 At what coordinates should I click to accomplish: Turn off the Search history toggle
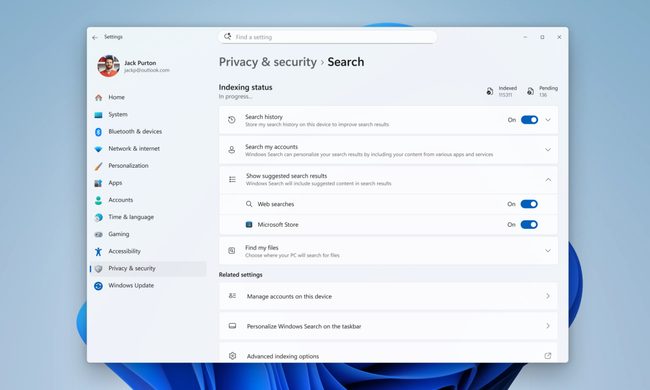[529, 120]
